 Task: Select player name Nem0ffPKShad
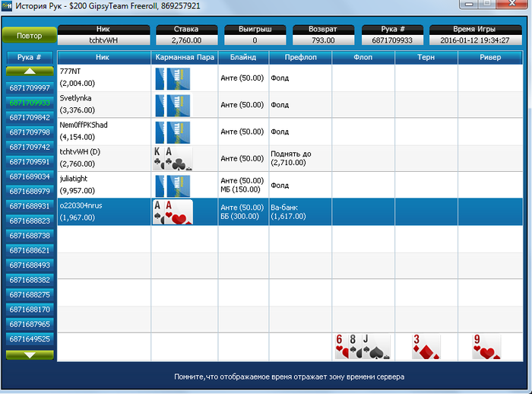pyautogui.click(x=84, y=125)
